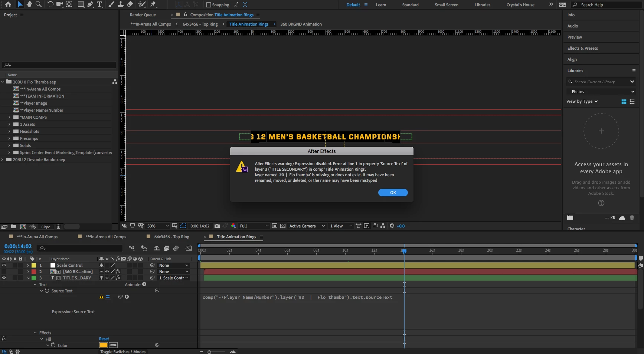Toggle transparency grid in viewer
This screenshot has height=354, width=644.
(x=283, y=226)
